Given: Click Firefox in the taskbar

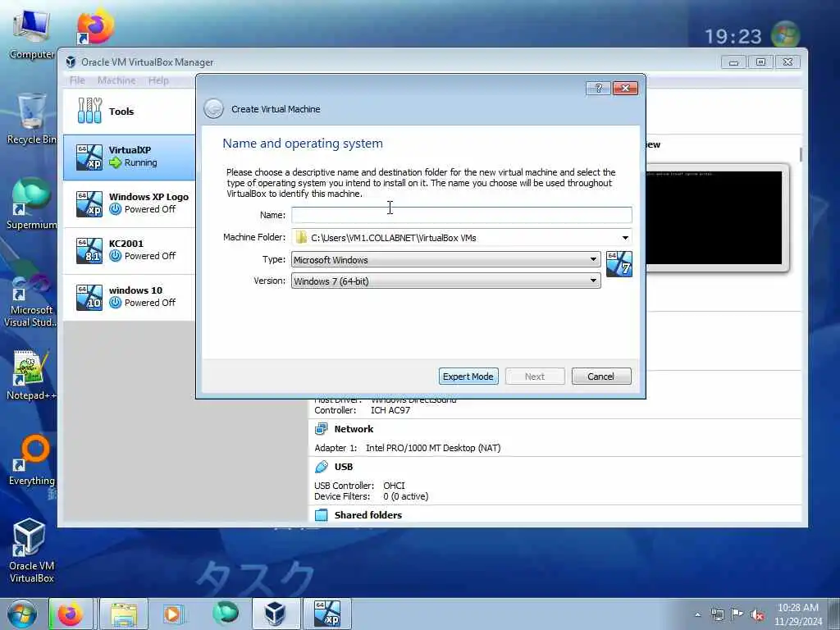Looking at the screenshot, I should [71, 614].
